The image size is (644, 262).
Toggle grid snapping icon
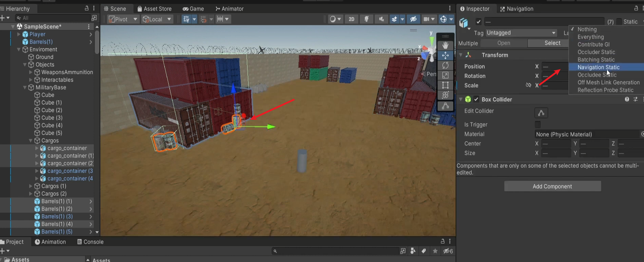[x=203, y=19]
